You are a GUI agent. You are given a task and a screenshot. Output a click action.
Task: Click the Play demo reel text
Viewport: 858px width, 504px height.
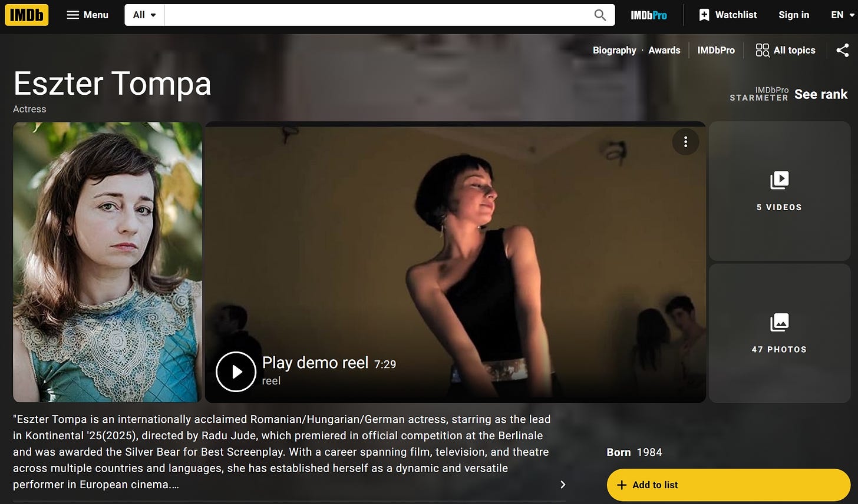coord(315,363)
